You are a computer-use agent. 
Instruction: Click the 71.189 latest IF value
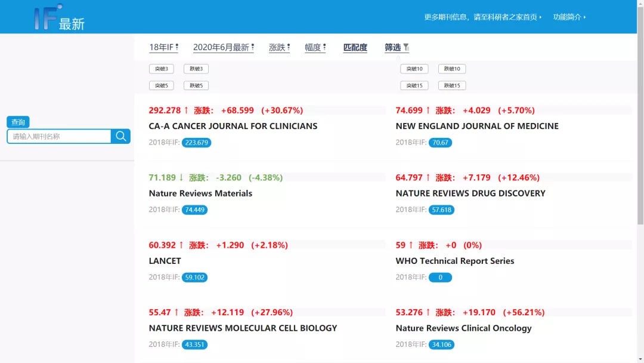tap(162, 177)
